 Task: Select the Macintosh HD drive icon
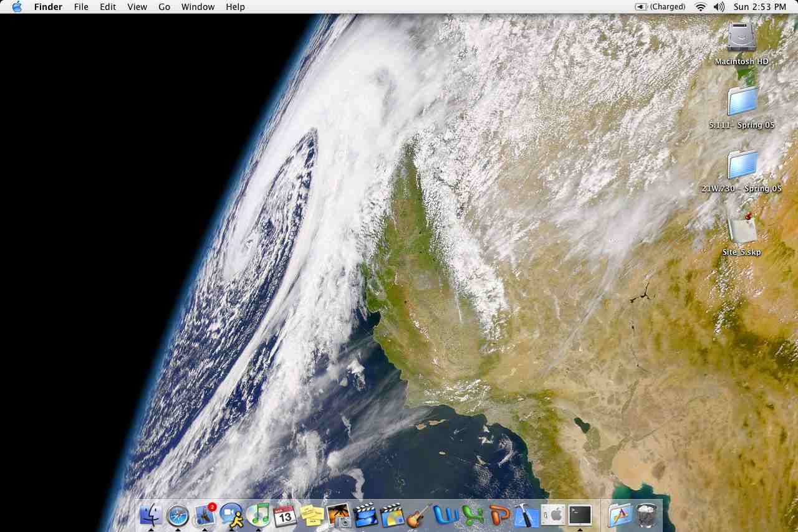pos(742,37)
